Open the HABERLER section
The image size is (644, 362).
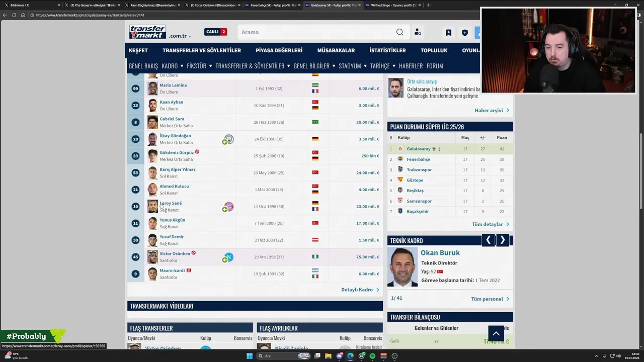pyautogui.click(x=411, y=66)
